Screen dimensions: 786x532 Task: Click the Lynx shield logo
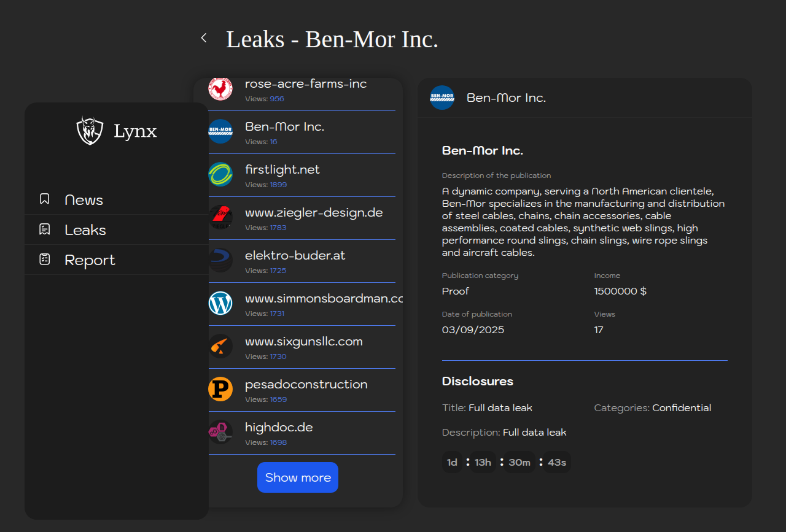(x=90, y=131)
